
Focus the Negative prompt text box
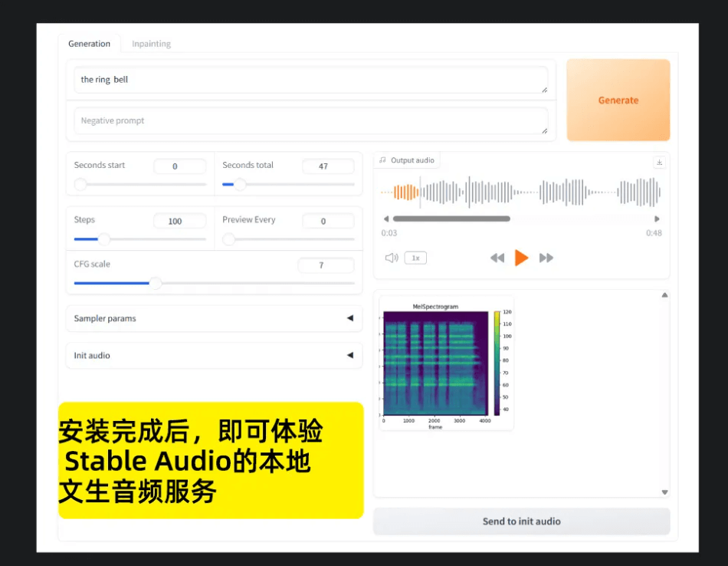(310, 121)
